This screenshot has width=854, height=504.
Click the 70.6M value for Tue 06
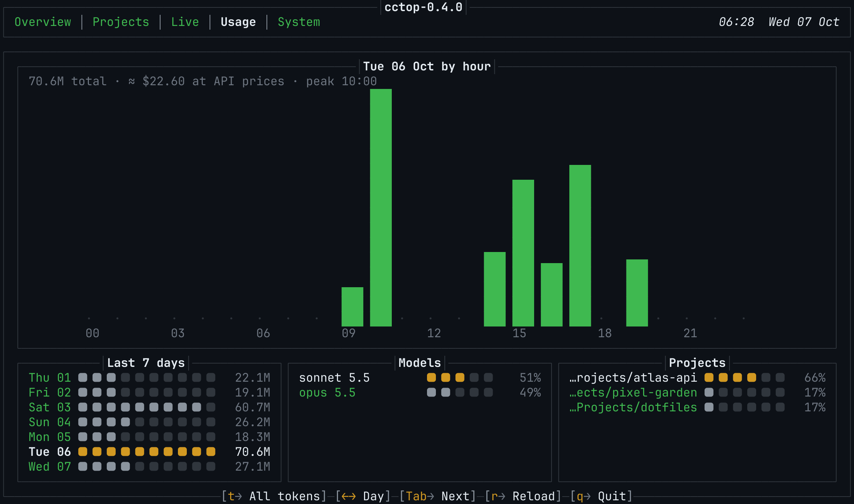click(x=253, y=452)
